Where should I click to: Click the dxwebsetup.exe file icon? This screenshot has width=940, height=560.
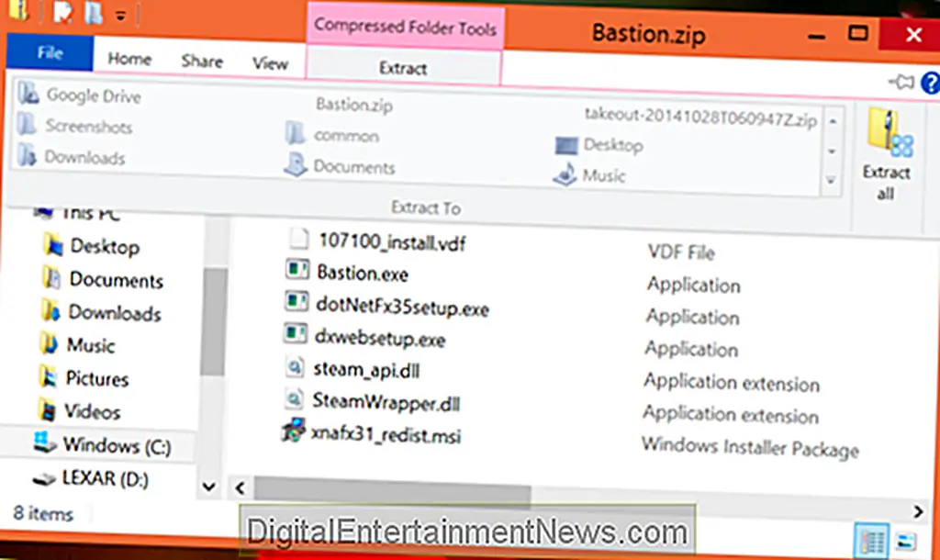(295, 333)
